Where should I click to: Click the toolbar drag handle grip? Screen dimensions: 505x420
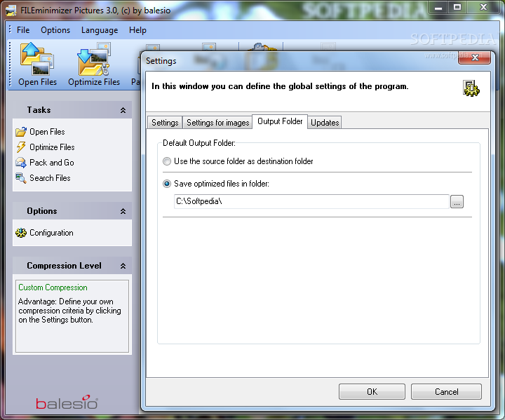coord(10,65)
